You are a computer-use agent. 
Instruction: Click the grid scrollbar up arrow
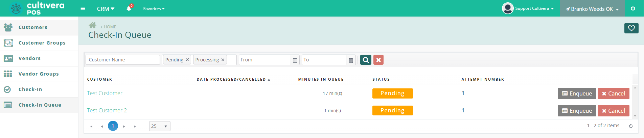click(635, 88)
